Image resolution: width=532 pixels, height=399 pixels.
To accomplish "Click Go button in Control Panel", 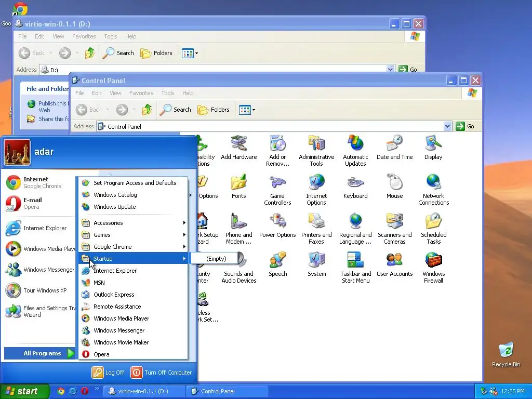I will click(x=465, y=126).
